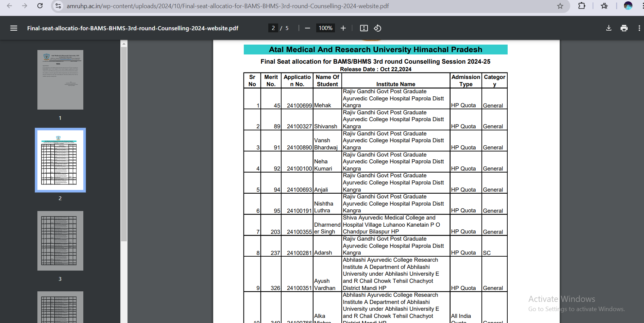644x323 pixels.
Task: Fit the PDF to page
Action: (x=364, y=28)
